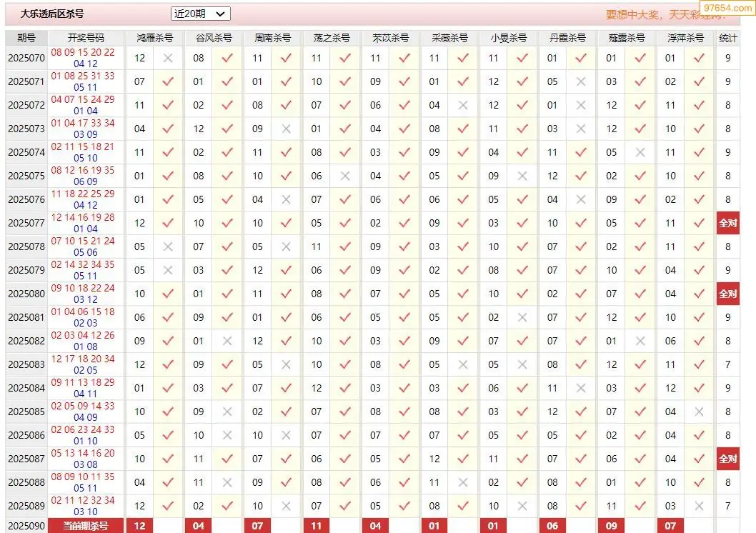756x533 pixels.
Task: Click the X mark for 采薇 in row 2025072
Action: (463, 106)
